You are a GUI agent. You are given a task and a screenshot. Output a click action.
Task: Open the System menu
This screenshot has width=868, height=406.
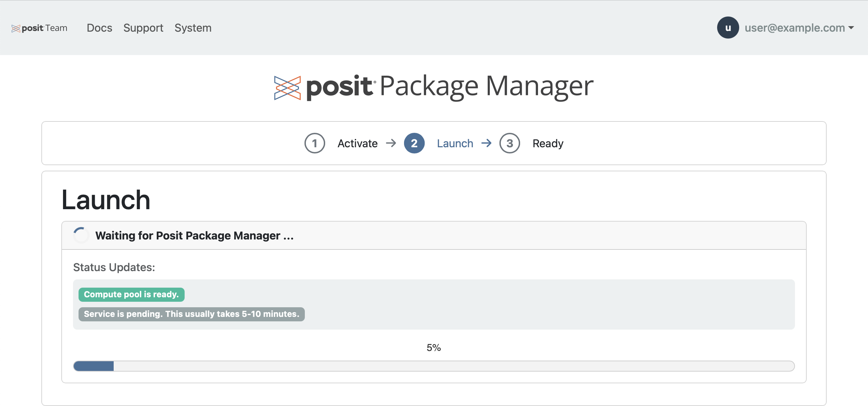(x=193, y=28)
